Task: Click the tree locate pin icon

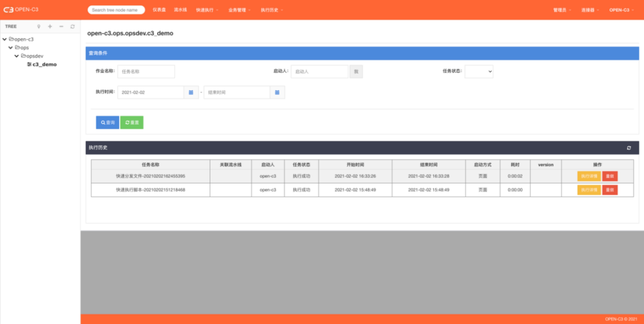Action: point(39,26)
